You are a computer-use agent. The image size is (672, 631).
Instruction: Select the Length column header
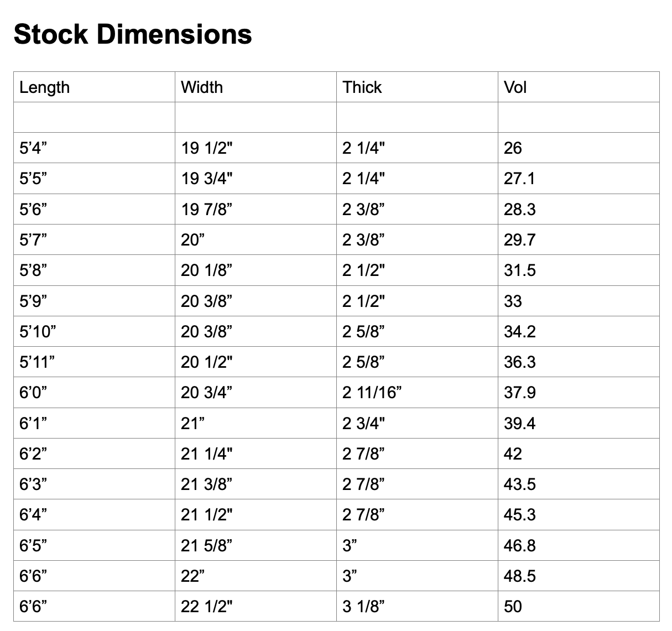pyautogui.click(x=44, y=87)
